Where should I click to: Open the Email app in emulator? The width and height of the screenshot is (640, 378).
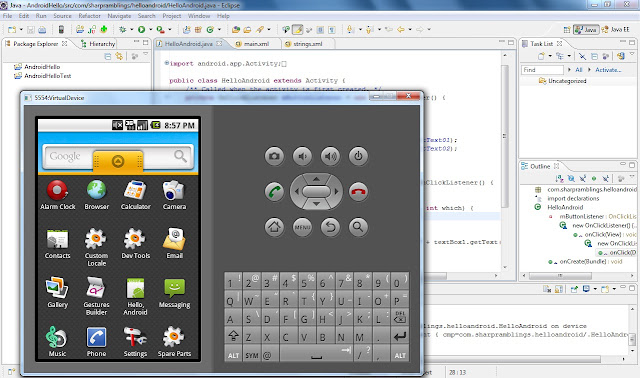pyautogui.click(x=174, y=244)
